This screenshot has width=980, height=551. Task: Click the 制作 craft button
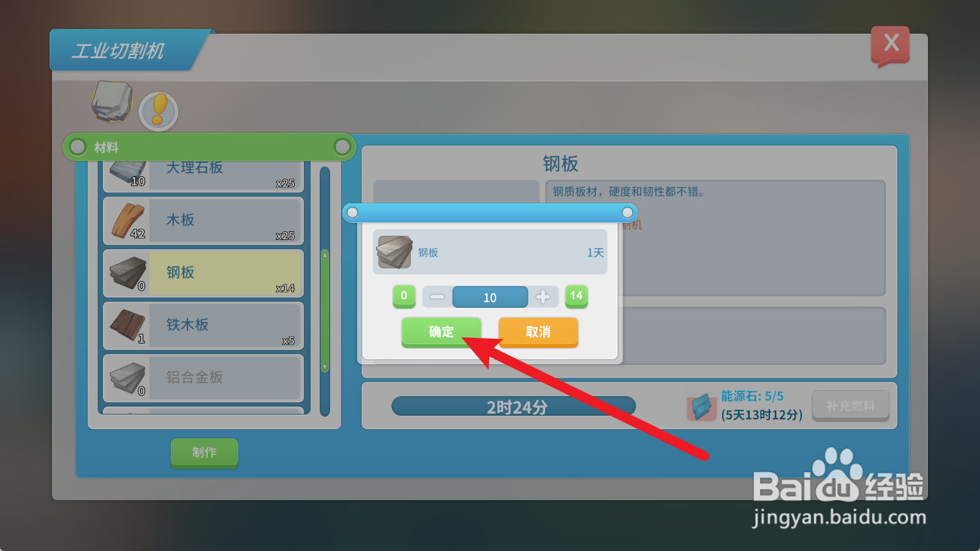pos(205,453)
